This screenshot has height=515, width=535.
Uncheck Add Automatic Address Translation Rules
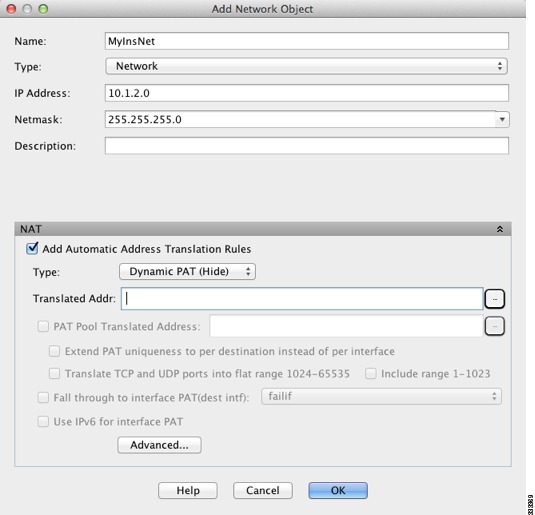[32, 248]
